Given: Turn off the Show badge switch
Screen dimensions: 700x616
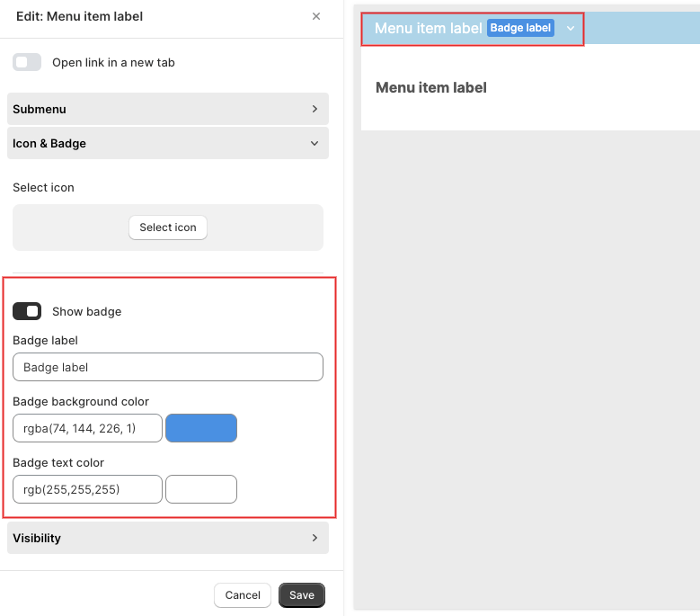Looking at the screenshot, I should (x=27, y=311).
